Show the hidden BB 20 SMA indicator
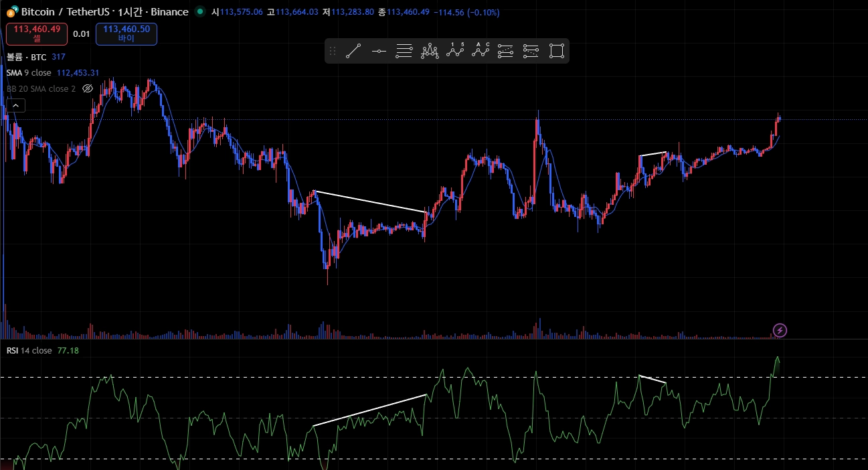 [88, 88]
